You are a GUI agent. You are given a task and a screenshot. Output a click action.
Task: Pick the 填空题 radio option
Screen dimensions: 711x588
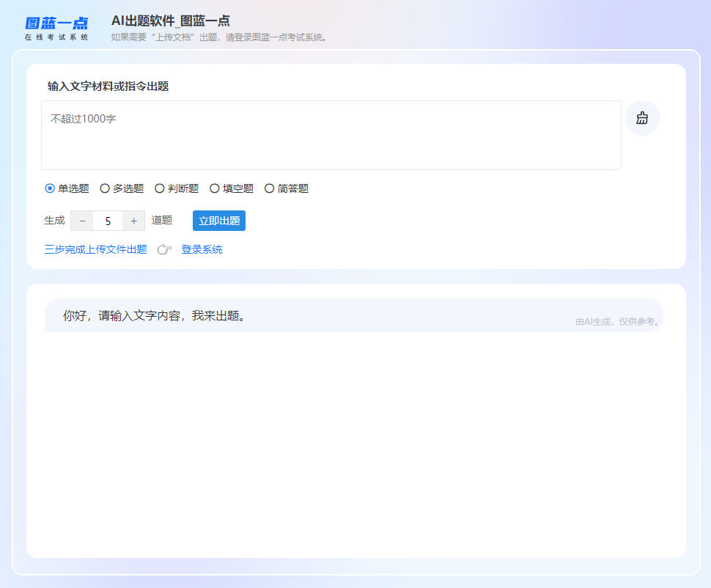coord(215,188)
